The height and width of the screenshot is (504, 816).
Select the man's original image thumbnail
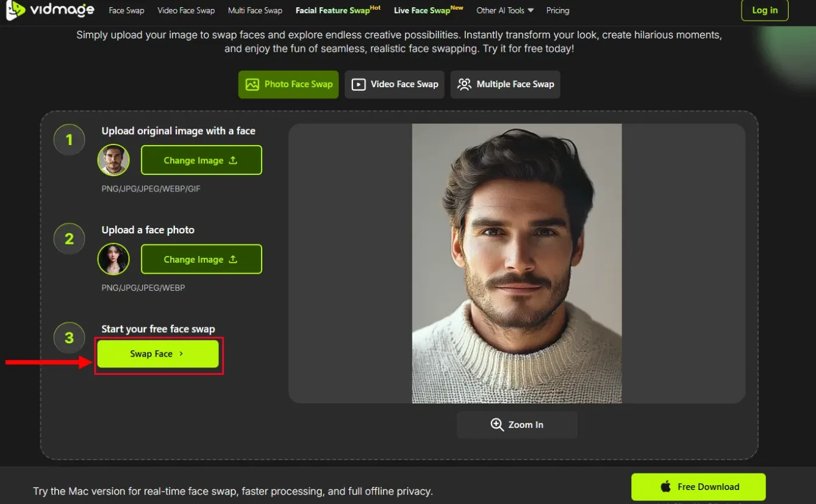click(x=113, y=160)
